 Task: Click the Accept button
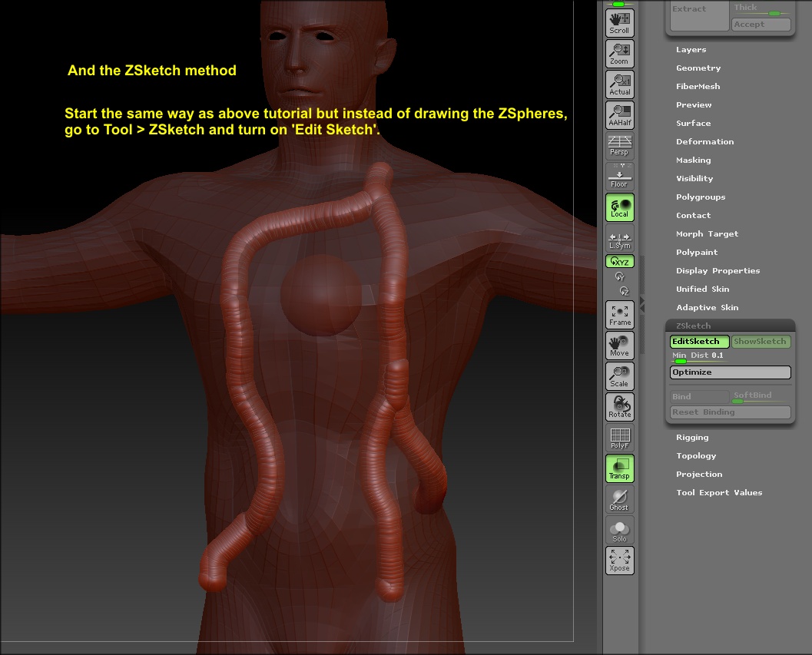[761, 25]
